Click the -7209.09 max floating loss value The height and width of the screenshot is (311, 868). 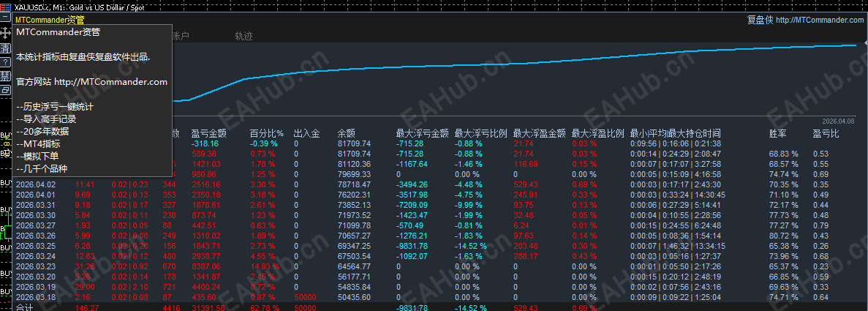click(x=412, y=205)
